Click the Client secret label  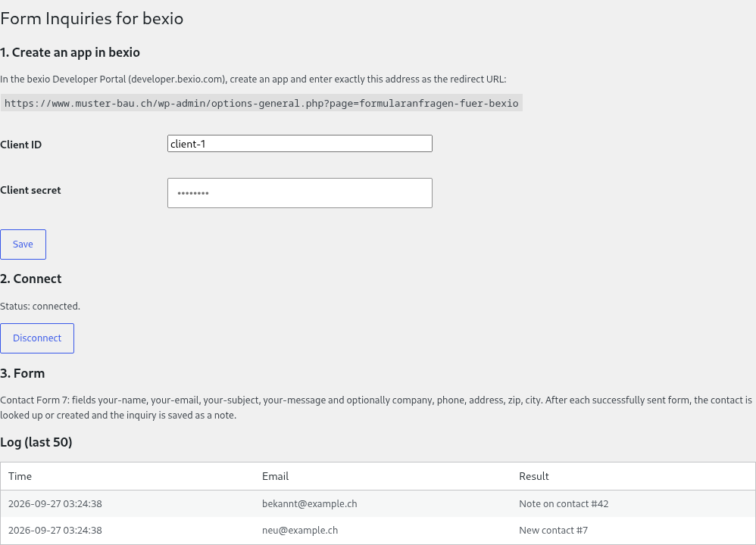tap(30, 190)
